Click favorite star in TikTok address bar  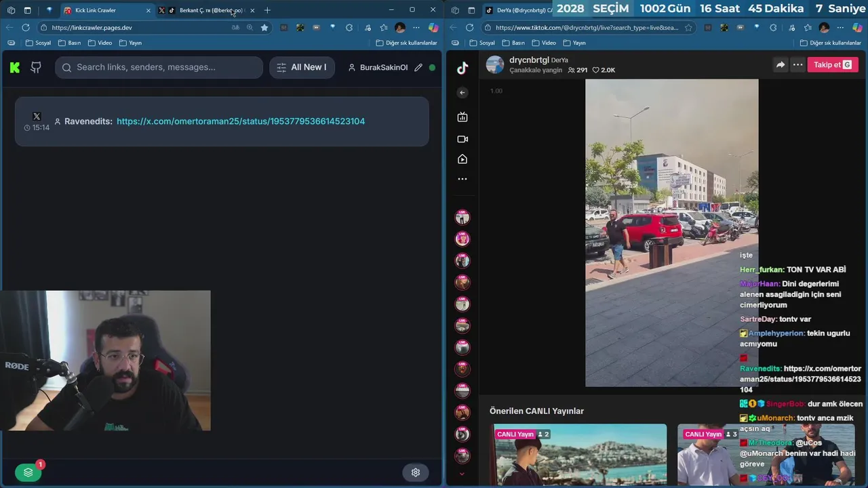tap(688, 28)
